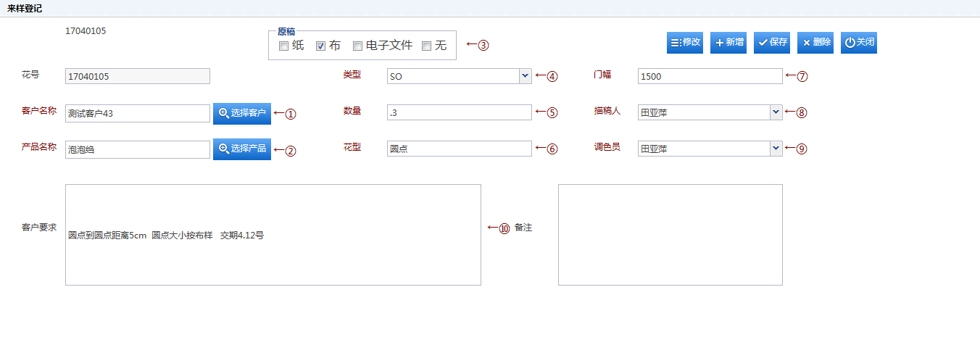This screenshot has width=980, height=337.
Task: Open the 描稿人 dropdown list
Action: coord(776,112)
